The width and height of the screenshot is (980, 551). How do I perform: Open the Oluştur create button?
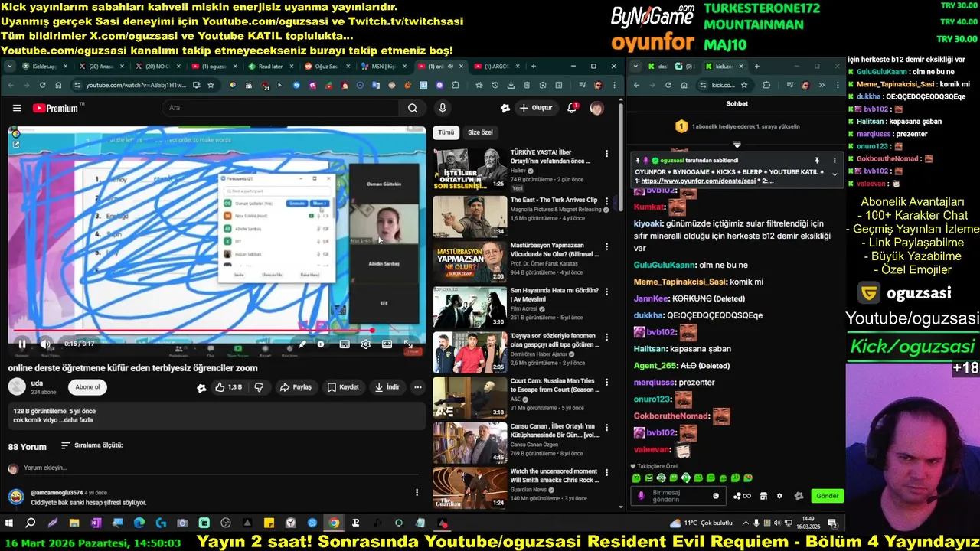pos(536,108)
